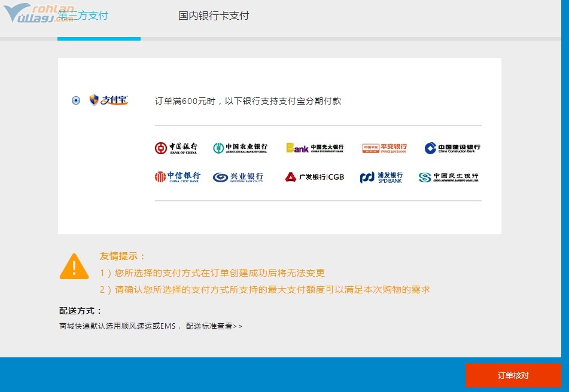Switch to the 第三方支付 tab
The height and width of the screenshot is (392, 569).
pos(83,16)
